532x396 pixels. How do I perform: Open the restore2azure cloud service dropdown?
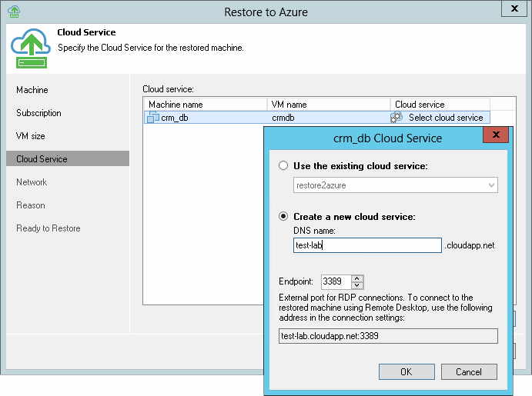pos(395,185)
